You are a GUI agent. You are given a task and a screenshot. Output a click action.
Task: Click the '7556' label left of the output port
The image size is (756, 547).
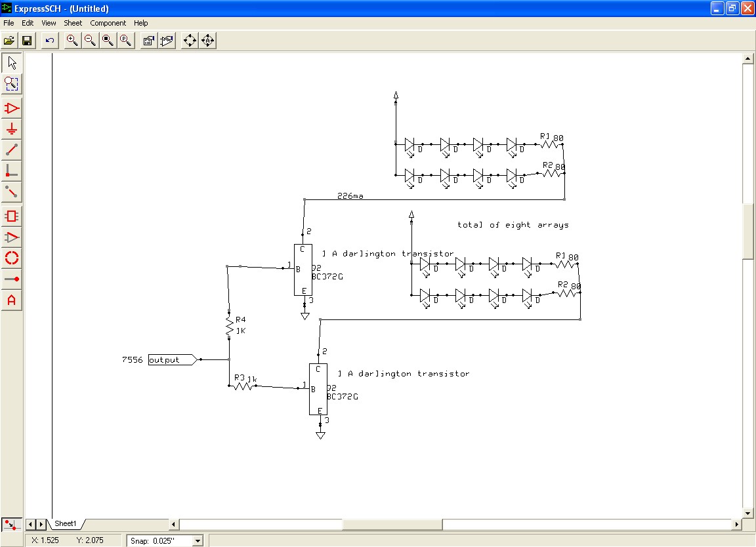click(133, 359)
